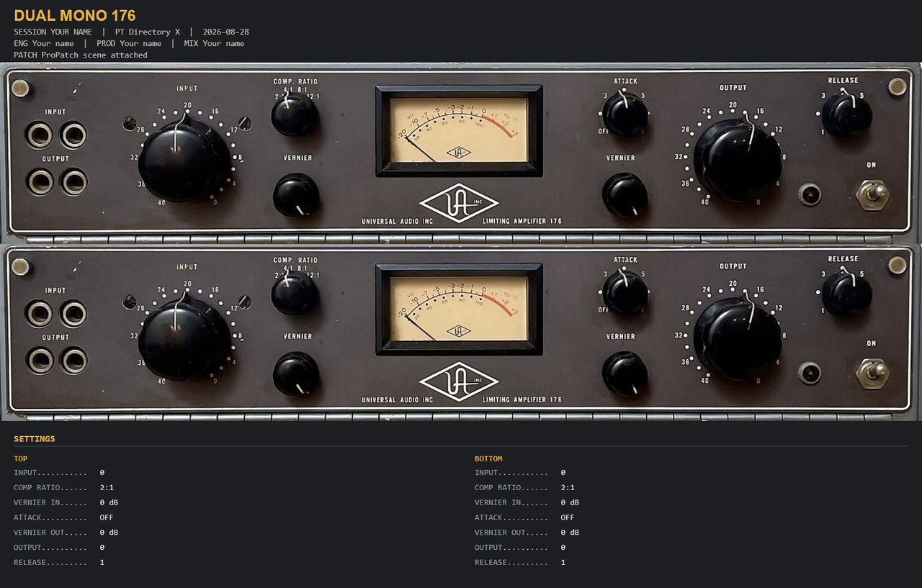
Task: Click the RELEASE value 1 under TOP
Action: click(102, 562)
